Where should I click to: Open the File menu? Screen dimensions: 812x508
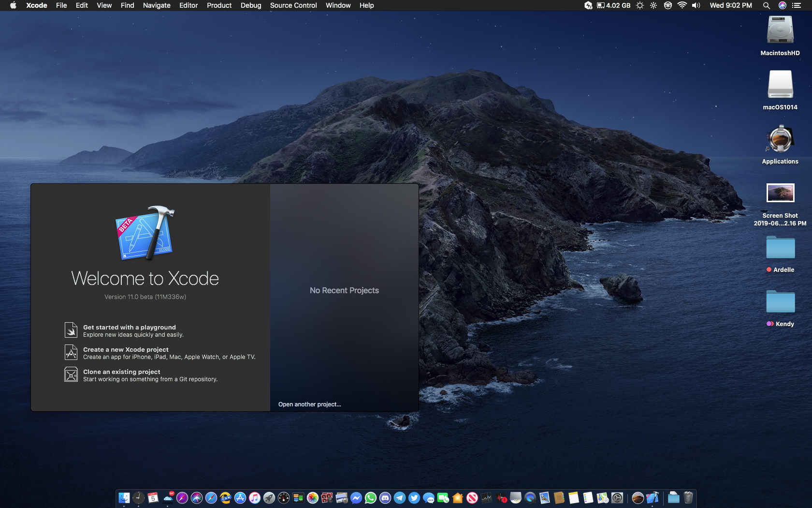(x=61, y=5)
